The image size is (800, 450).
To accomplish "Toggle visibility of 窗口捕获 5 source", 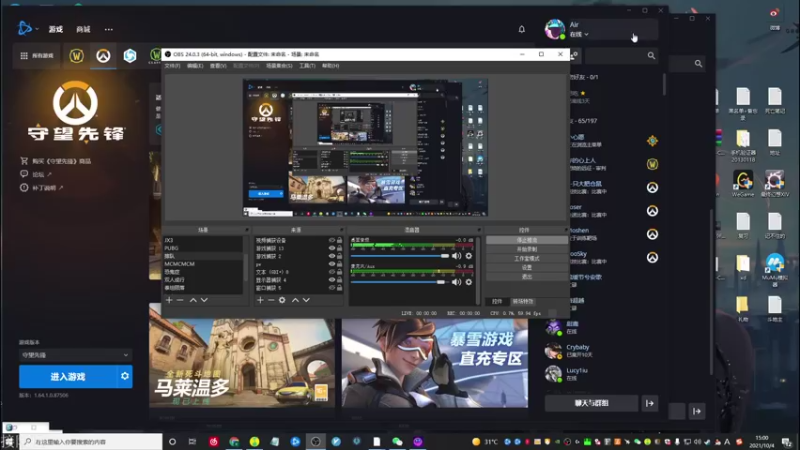I will click(331, 288).
